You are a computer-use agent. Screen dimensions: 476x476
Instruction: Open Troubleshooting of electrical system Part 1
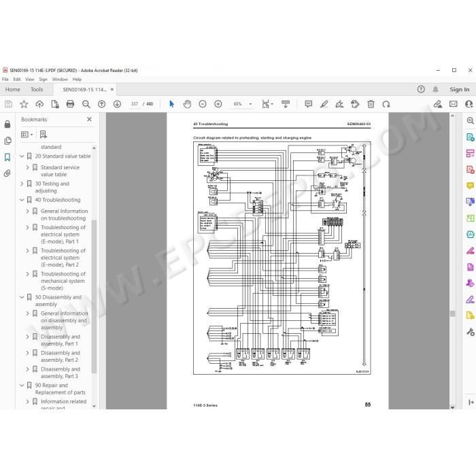[x=63, y=235]
